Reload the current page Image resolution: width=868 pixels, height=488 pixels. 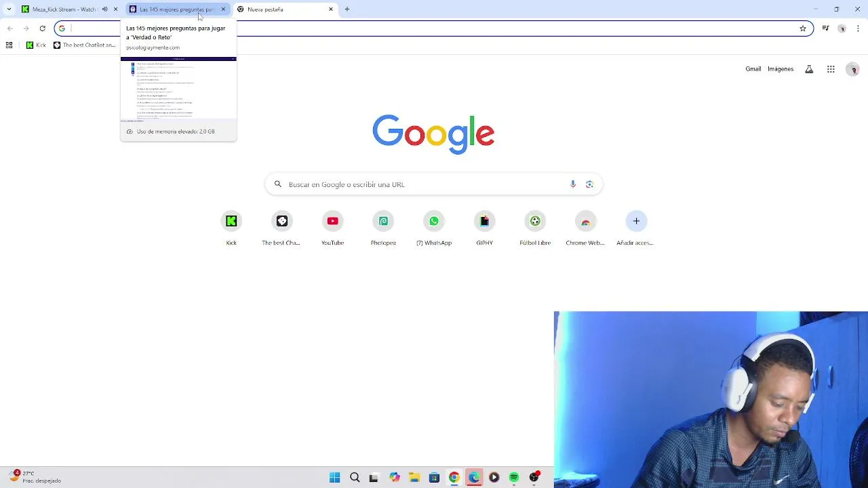(42, 28)
